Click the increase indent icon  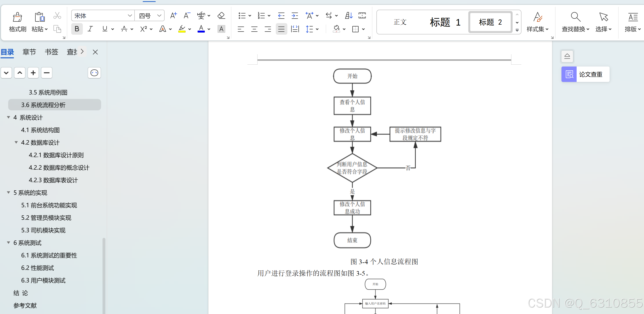pos(295,15)
